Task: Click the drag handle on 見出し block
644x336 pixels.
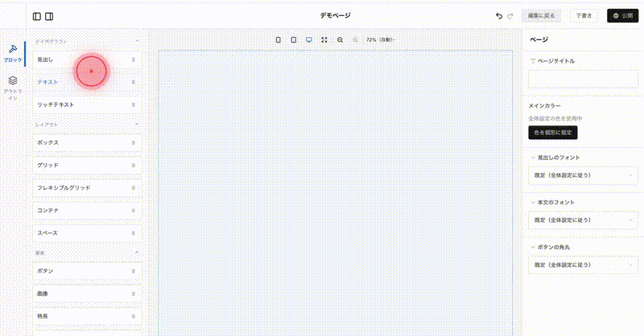Action: (134, 60)
